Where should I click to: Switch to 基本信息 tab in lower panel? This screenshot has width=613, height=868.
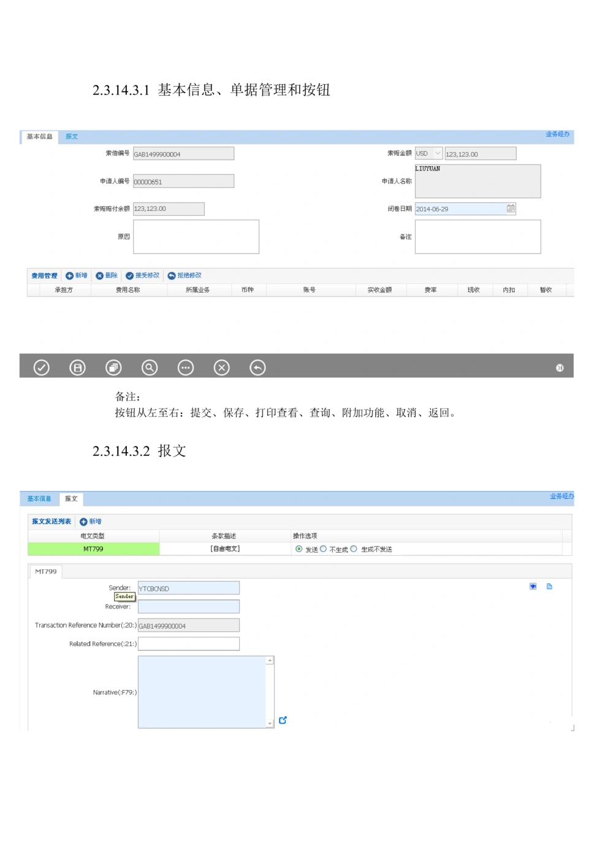39,499
